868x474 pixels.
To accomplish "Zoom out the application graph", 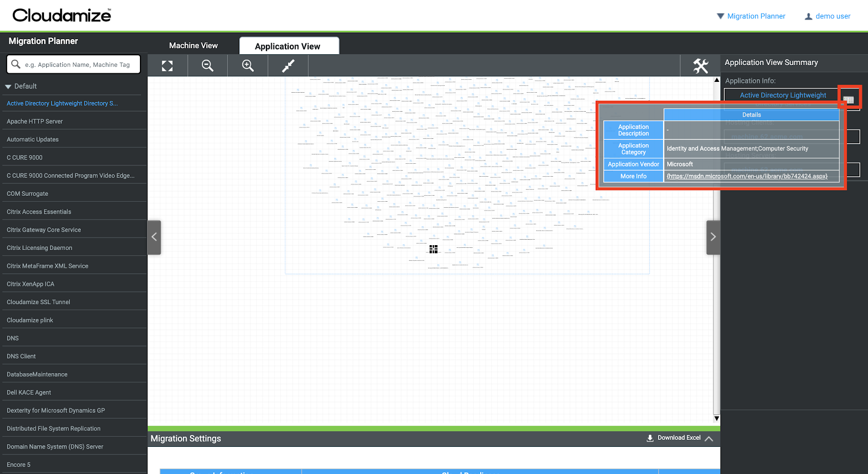I will [x=207, y=66].
